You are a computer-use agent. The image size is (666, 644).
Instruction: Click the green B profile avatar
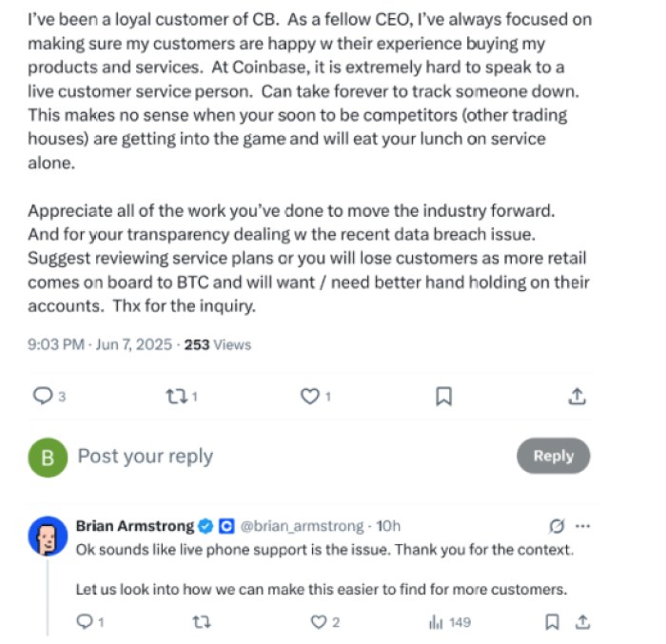pos(48,457)
